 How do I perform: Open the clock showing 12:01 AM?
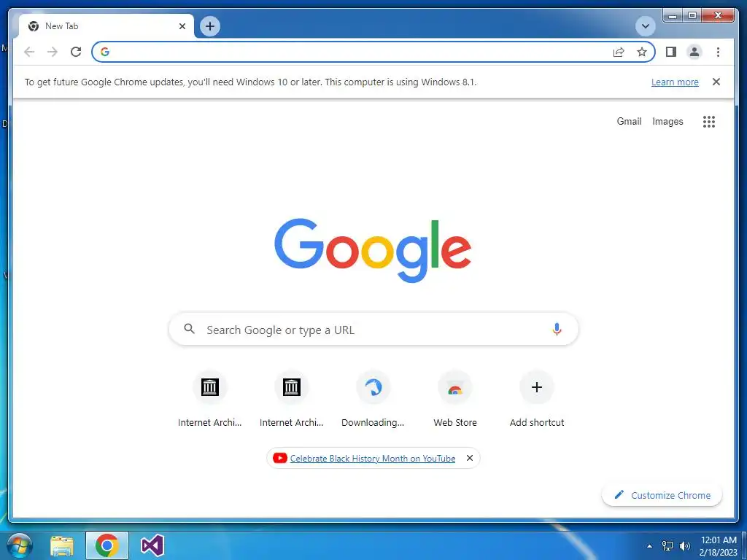coord(719,546)
